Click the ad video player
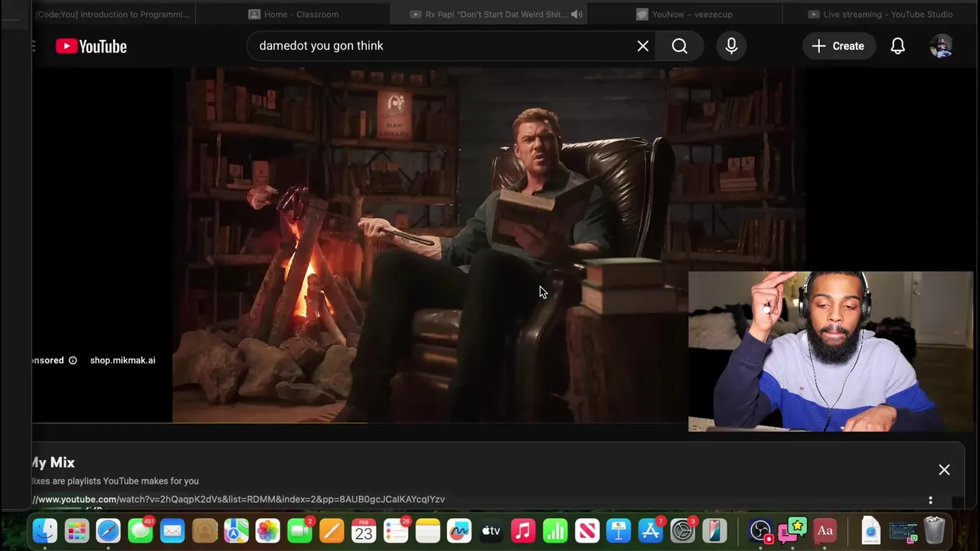The height and width of the screenshot is (551, 980). coord(487,245)
